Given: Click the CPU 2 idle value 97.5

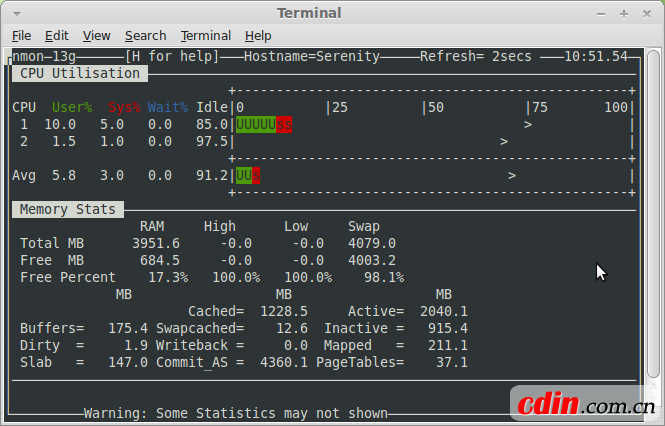Looking at the screenshot, I should coord(212,142).
